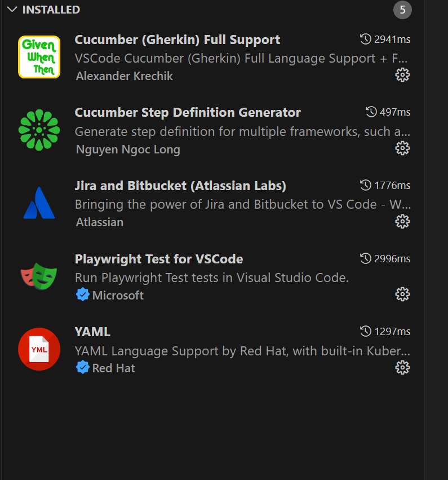
Task: Click the Alexander Krechik publisher name
Action: pos(124,76)
